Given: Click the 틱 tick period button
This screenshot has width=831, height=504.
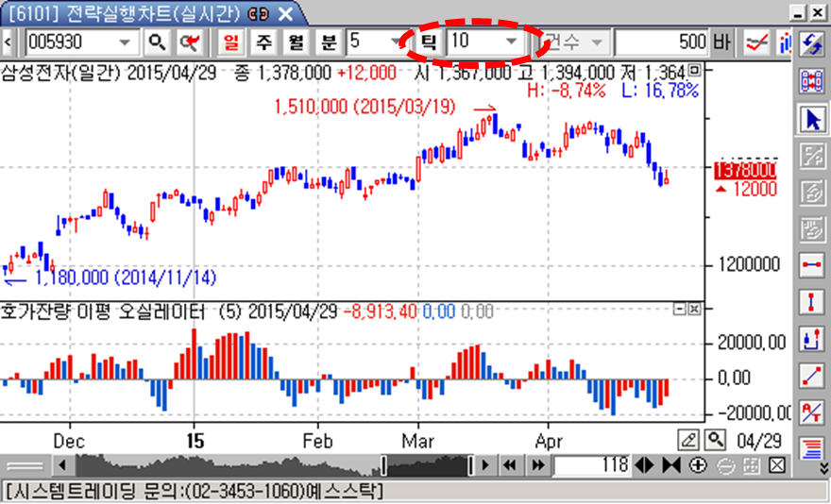Looking at the screenshot, I should click(x=428, y=42).
